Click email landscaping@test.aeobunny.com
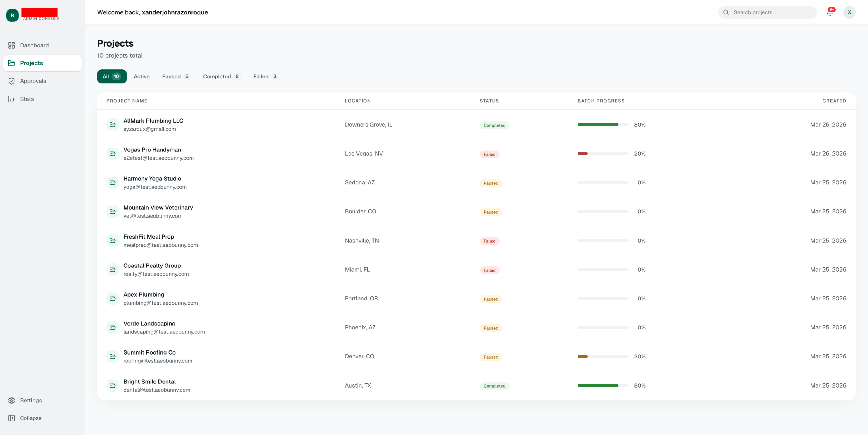The height and width of the screenshot is (435, 868). click(164, 332)
